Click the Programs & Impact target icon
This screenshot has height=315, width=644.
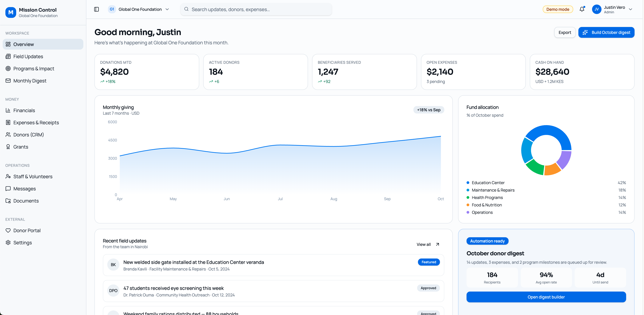click(x=8, y=68)
